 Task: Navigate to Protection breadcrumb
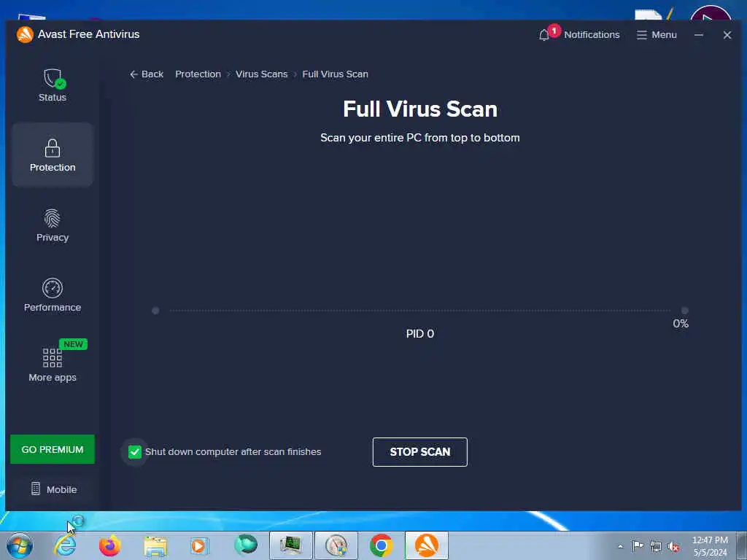(x=198, y=74)
